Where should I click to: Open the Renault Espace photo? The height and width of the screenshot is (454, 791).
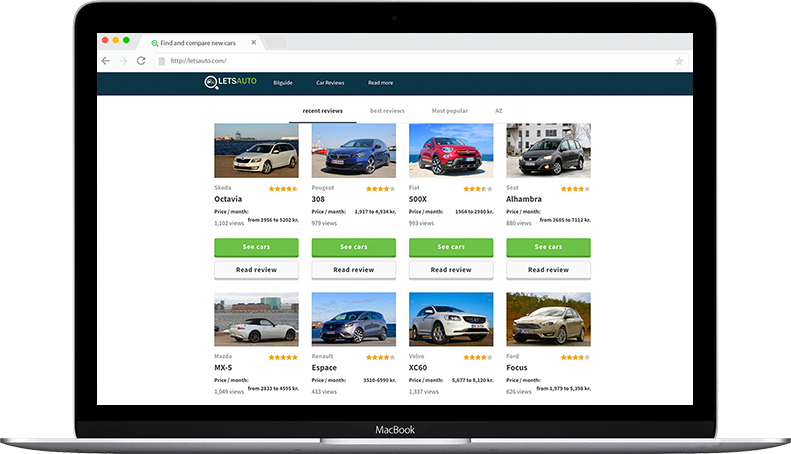[354, 319]
